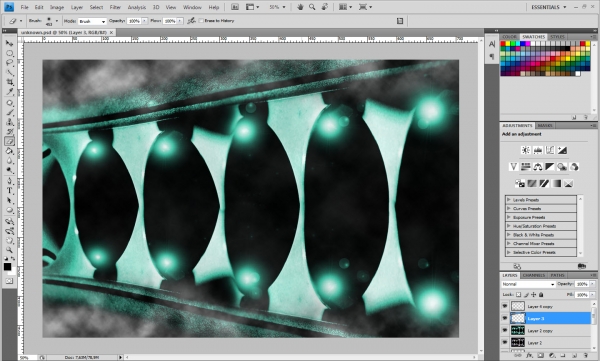The width and height of the screenshot is (600, 361).
Task: Switch to the Channels tab
Action: pos(533,275)
